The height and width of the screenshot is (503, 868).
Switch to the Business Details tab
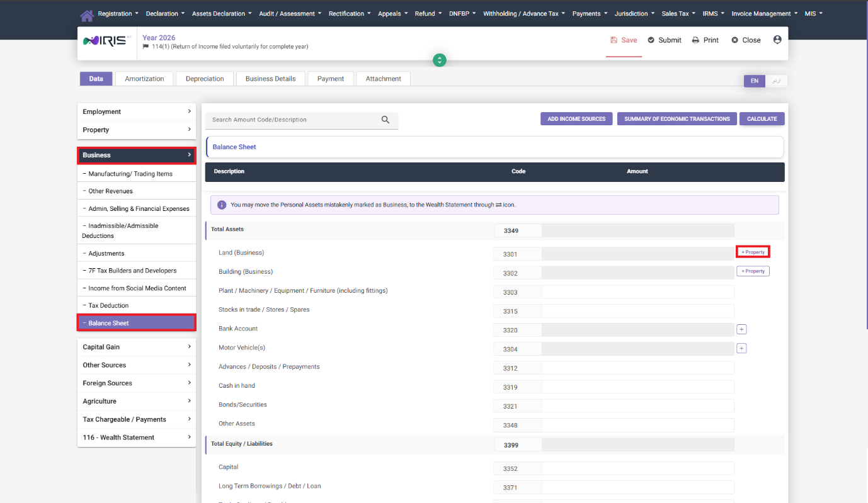coord(270,79)
